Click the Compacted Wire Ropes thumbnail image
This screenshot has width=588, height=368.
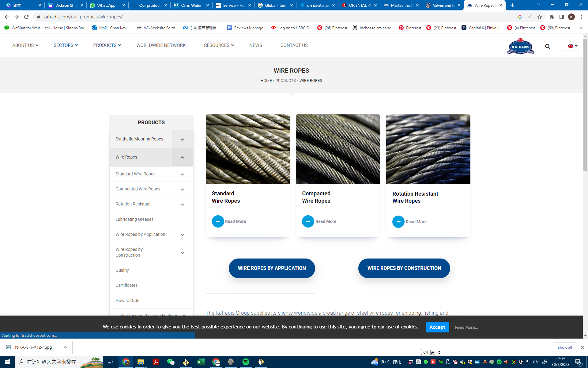[338, 149]
